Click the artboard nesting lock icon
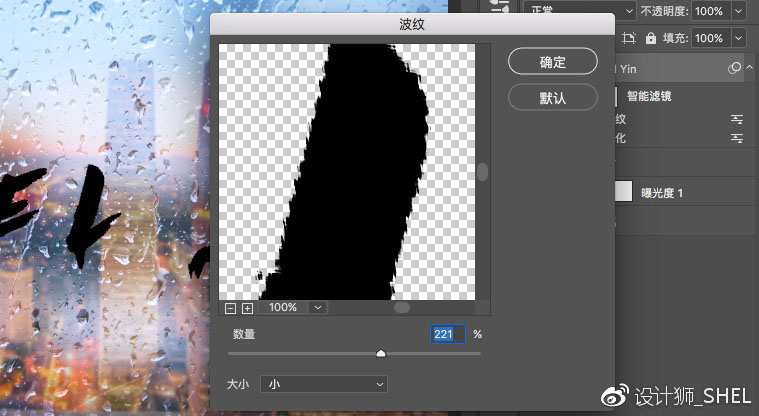The height and width of the screenshot is (416, 759). (x=629, y=38)
